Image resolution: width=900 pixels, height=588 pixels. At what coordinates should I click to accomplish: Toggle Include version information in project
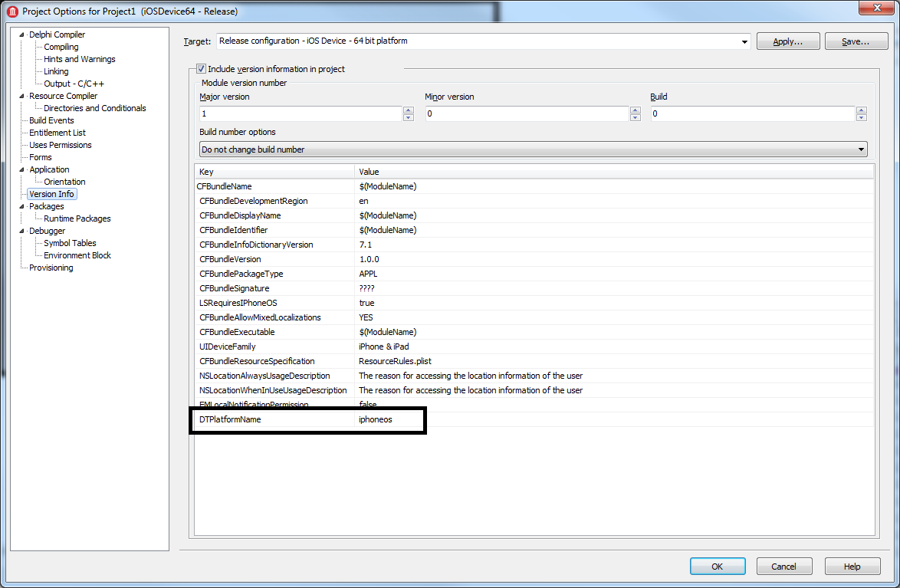[202, 69]
